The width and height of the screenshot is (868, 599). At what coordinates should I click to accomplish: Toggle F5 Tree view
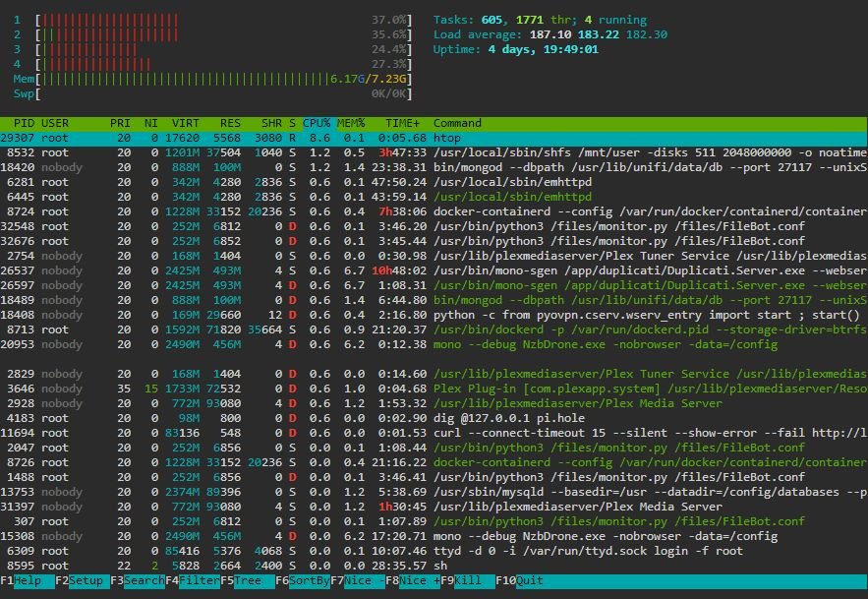point(248,580)
